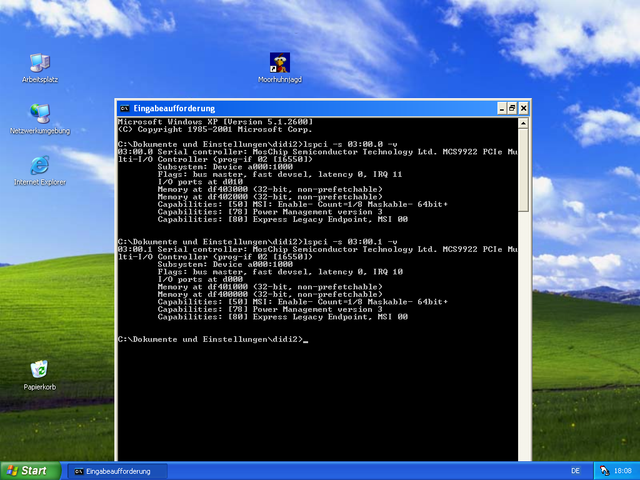The height and width of the screenshot is (480, 640).
Task: Click the 'Memory at df400000' line
Action: (270, 294)
